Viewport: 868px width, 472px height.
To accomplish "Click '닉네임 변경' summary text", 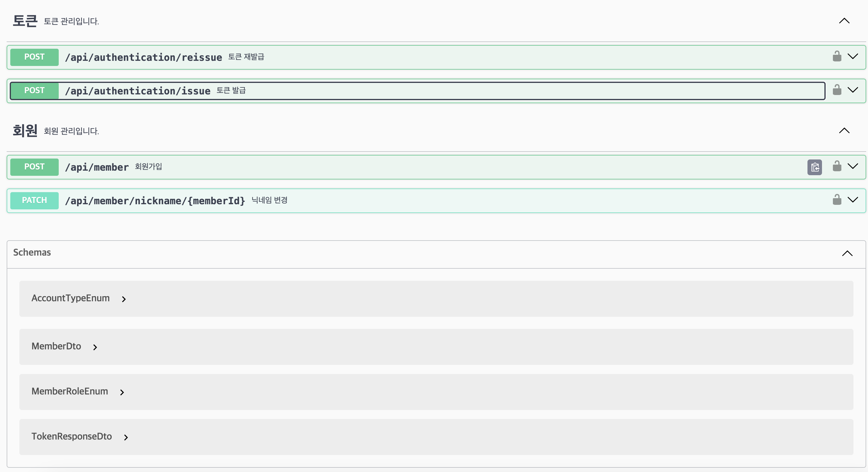I will [x=270, y=201].
